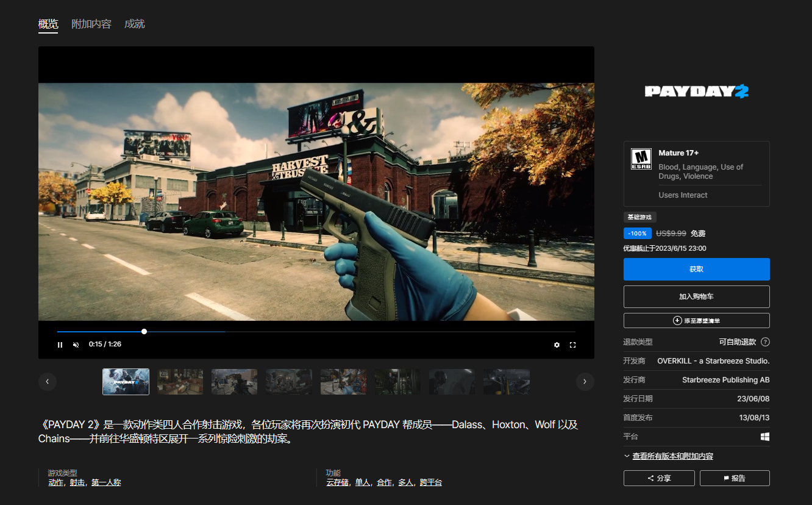Show previous thumbnails with left arrow
This screenshot has width=812, height=505.
[48, 382]
